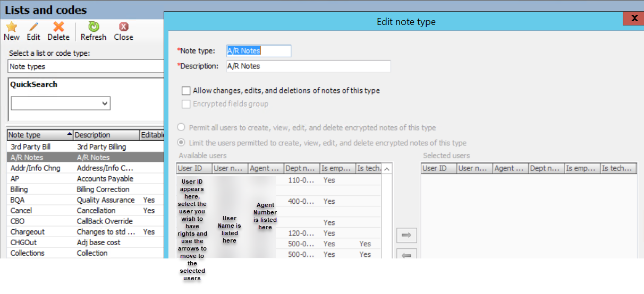644x294 pixels.
Task: Click into the Note type field
Action: point(259,51)
